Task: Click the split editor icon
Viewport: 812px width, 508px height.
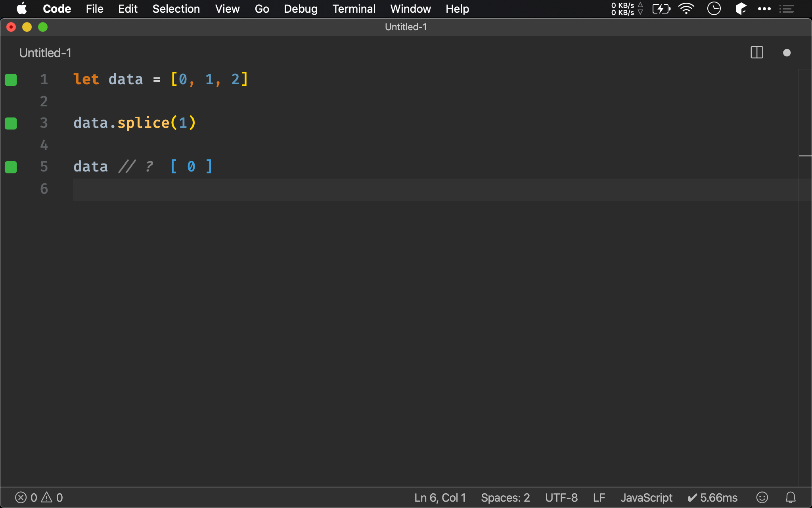Action: [756, 53]
